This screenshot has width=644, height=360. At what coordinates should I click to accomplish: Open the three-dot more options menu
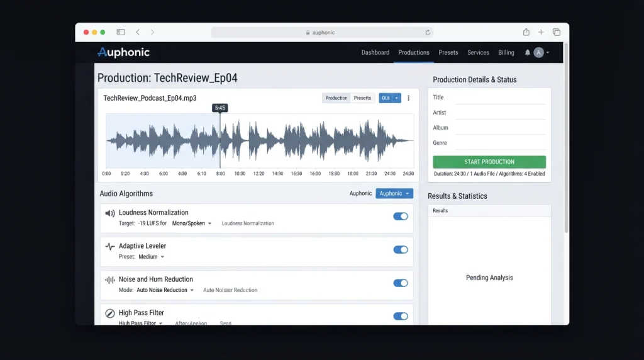[408, 98]
